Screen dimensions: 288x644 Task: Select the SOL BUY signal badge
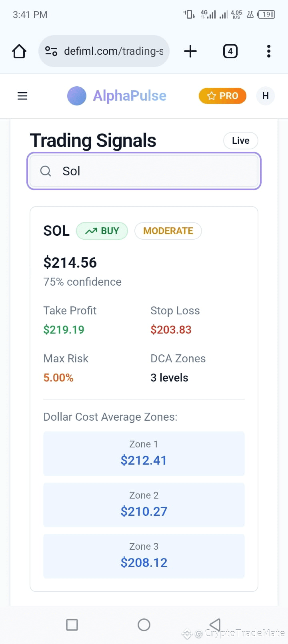pyautogui.click(x=102, y=231)
